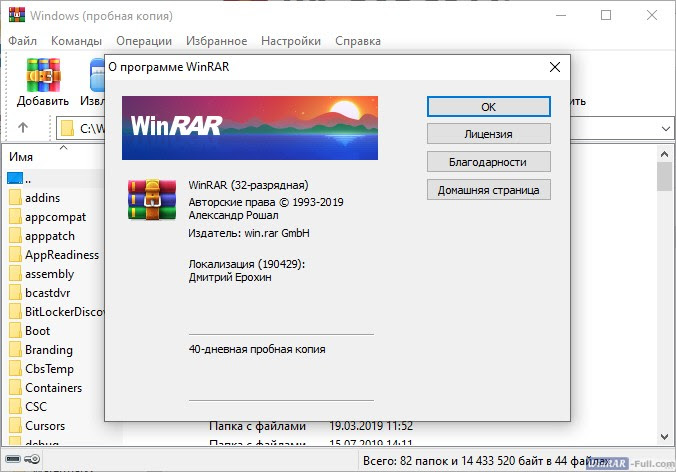Click the CbsTemp folder icon
Screen dimensions: 676x472
pyautogui.click(x=16, y=369)
